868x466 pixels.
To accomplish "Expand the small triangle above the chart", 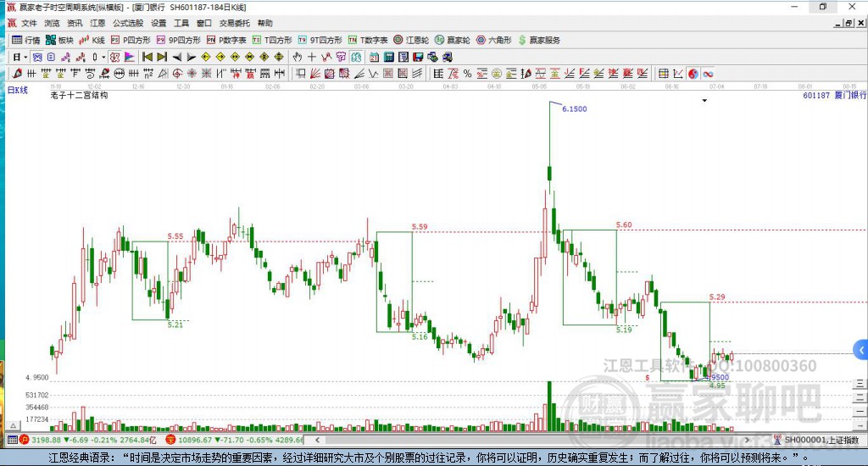I will pos(704,101).
